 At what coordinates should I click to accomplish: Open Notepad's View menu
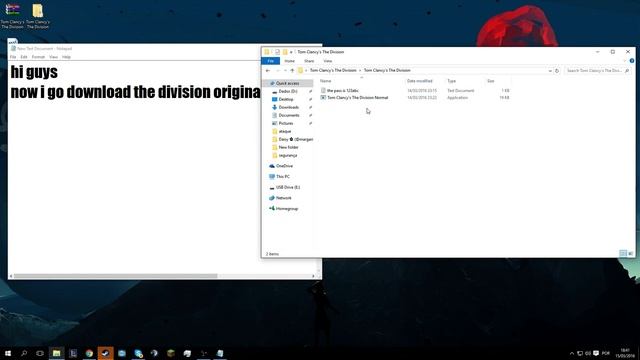53,57
